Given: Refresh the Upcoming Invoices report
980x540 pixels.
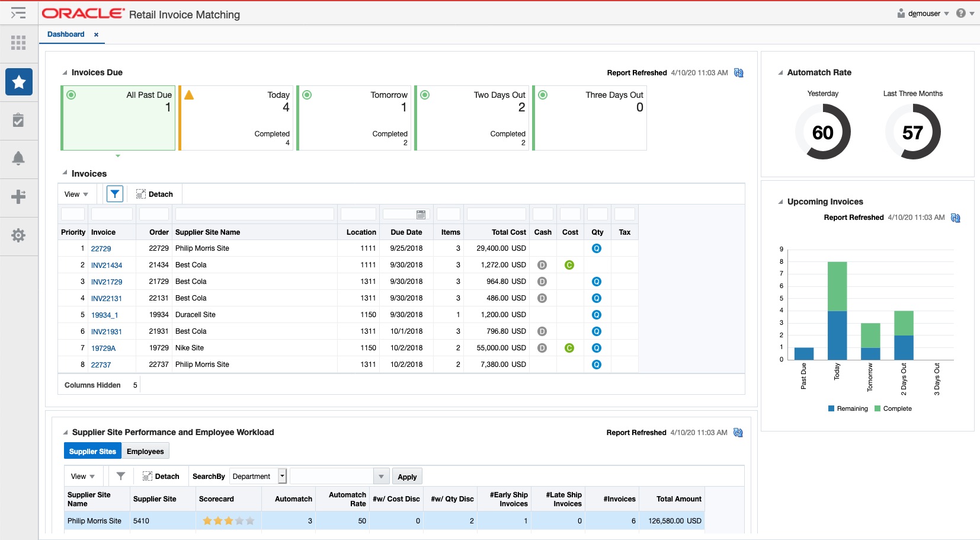Looking at the screenshot, I should [x=955, y=218].
